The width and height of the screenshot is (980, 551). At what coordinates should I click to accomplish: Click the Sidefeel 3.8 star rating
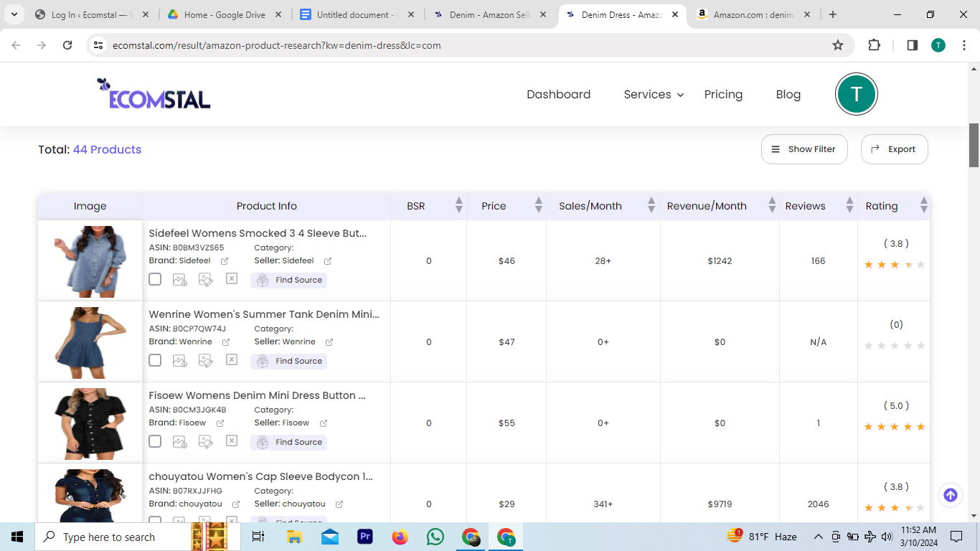coord(895,265)
